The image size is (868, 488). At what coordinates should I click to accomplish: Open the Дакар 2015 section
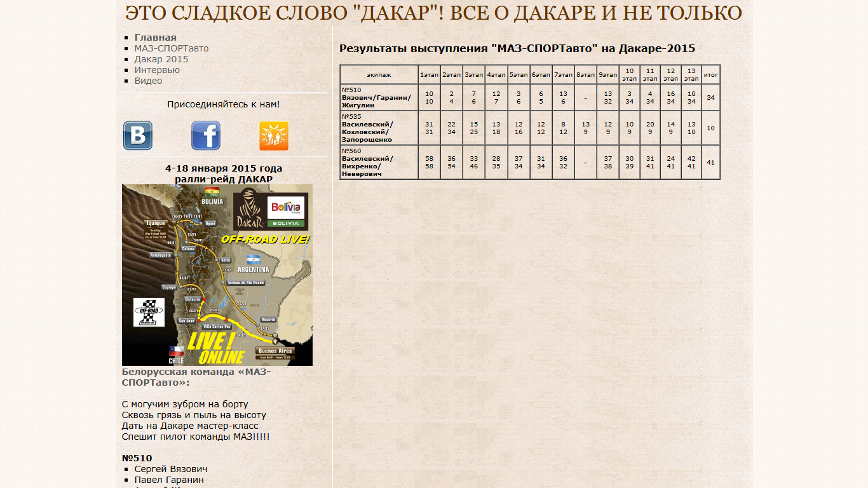point(161,59)
